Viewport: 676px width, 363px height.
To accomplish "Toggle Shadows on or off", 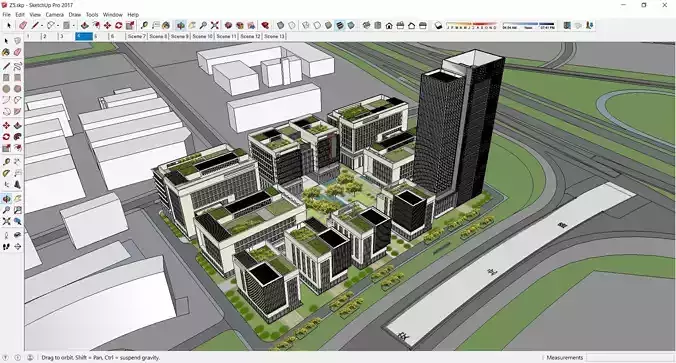I will click(438, 25).
